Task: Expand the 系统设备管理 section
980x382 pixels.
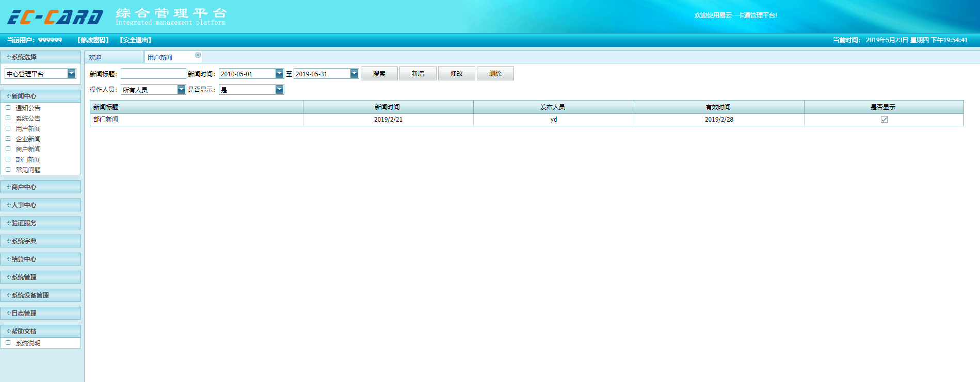Action: [41, 295]
